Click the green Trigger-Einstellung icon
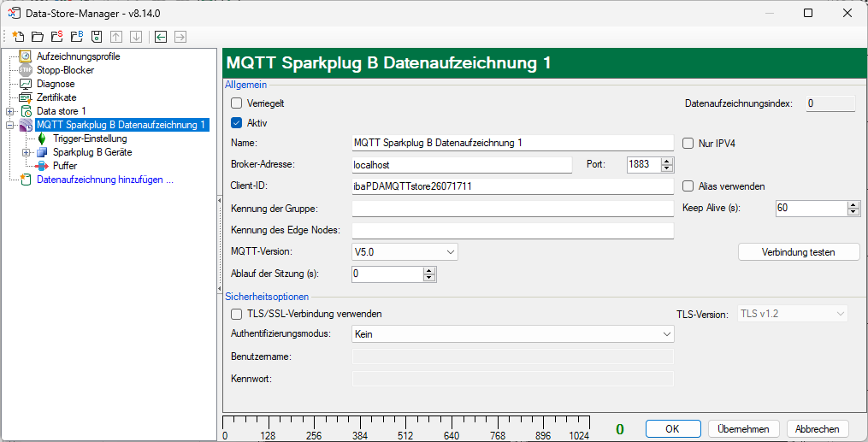Viewport: 868px width, 442px height. pyautogui.click(x=42, y=138)
